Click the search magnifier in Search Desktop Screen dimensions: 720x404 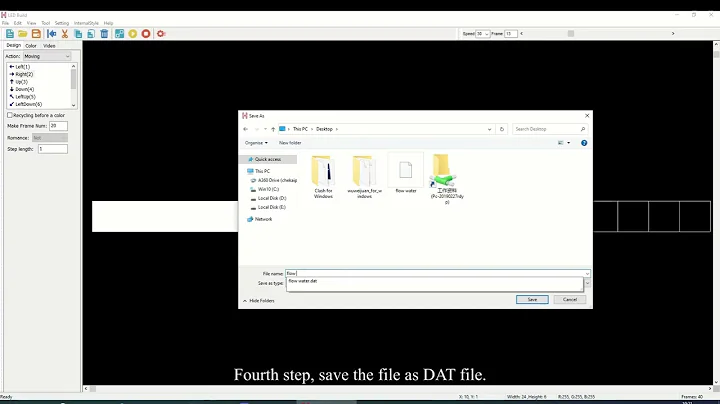click(583, 129)
